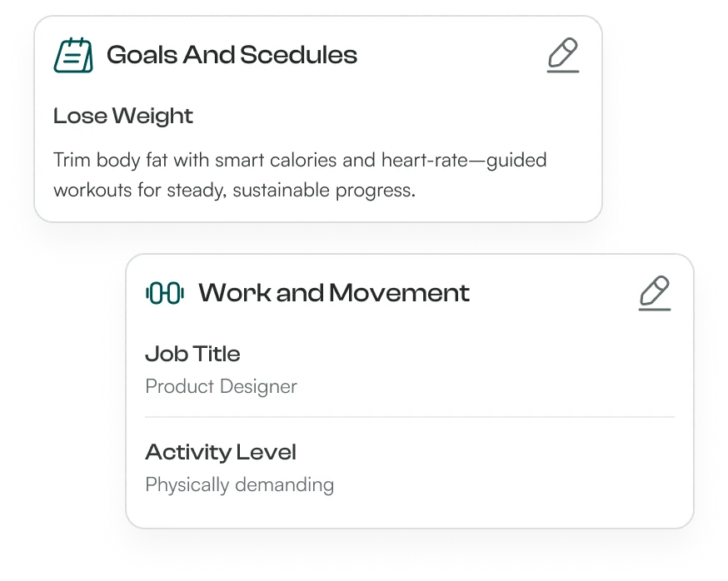Click the description line starting 'Trim body fat'
Viewport: 728px width, 581px height.
(x=300, y=160)
